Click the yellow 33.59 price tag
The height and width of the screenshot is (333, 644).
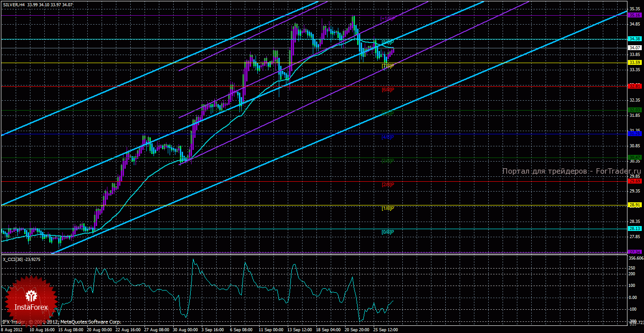click(635, 63)
